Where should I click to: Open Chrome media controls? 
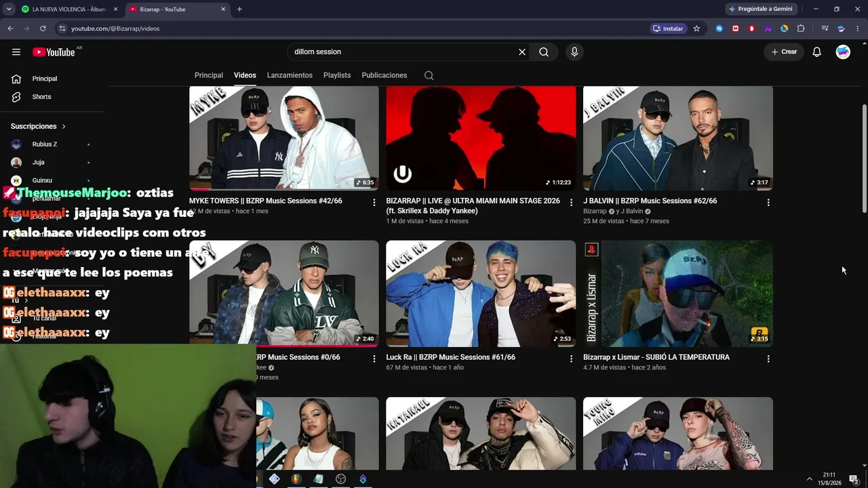pyautogui.click(x=825, y=28)
